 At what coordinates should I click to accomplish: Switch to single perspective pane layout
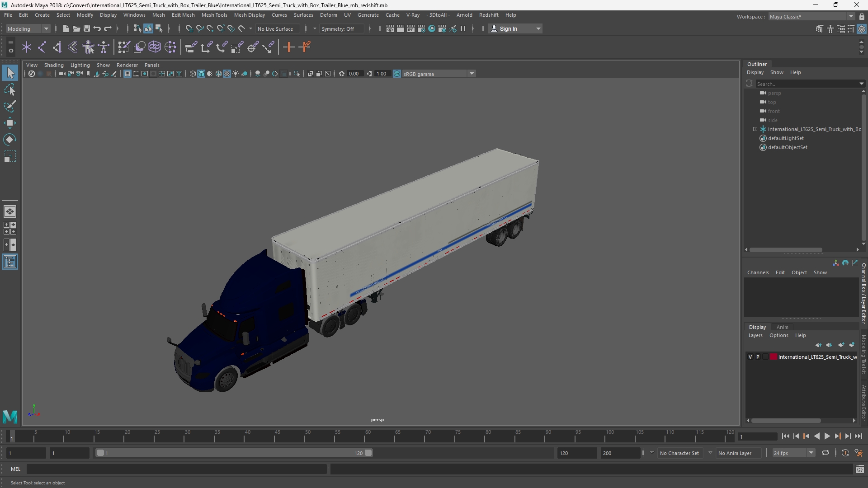coord(10,211)
